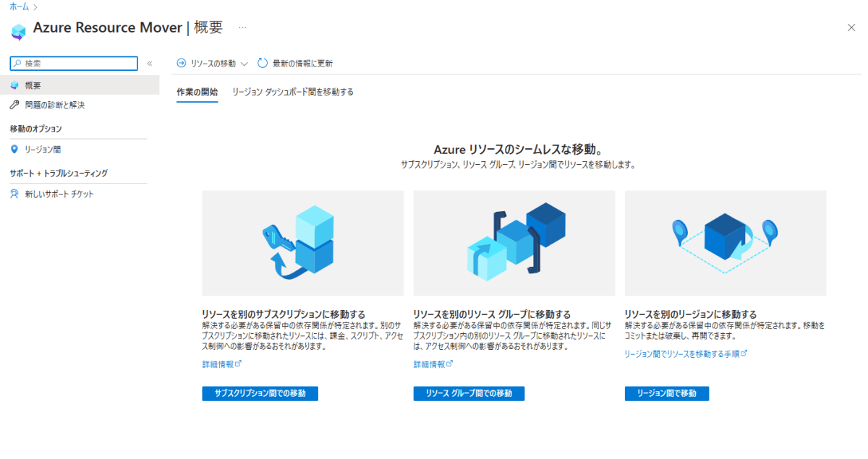Select the 作業の開始 tab

(197, 92)
